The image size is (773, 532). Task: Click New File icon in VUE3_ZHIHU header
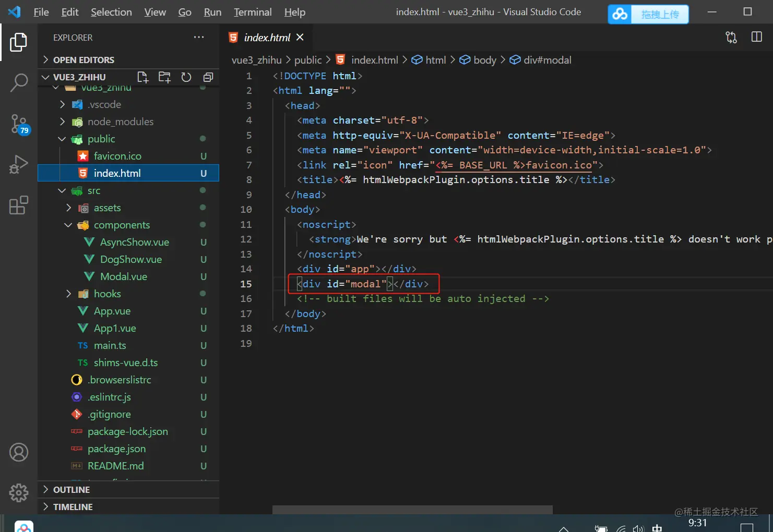[x=142, y=77]
